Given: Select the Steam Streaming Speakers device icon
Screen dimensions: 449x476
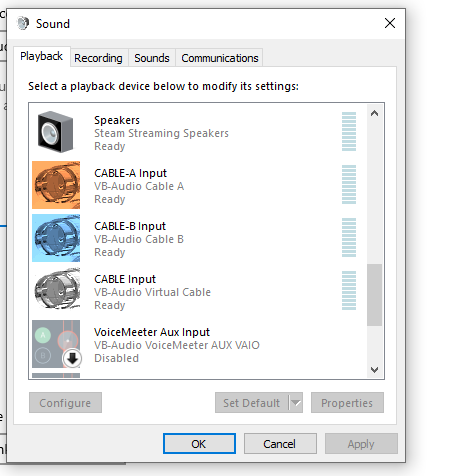Looking at the screenshot, I should pyautogui.click(x=56, y=132).
